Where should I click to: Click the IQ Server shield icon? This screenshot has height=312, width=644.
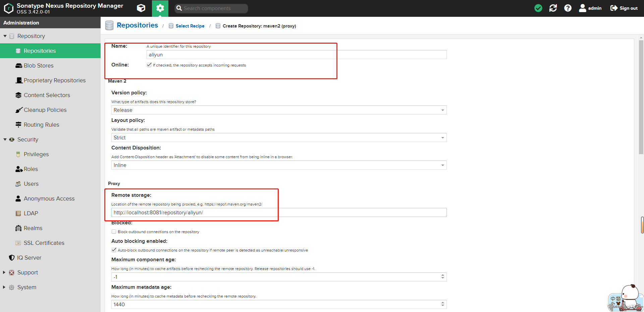coord(12,258)
